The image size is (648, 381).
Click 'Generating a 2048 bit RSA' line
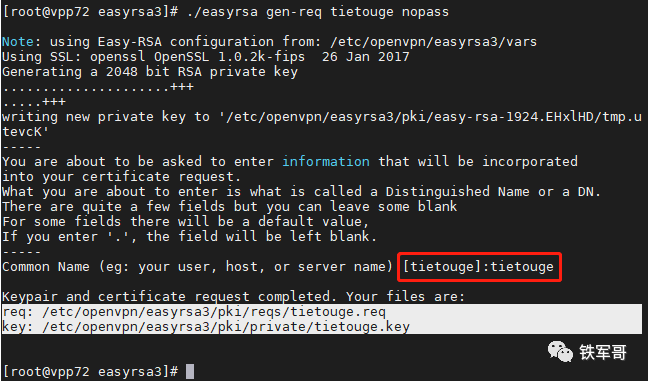click(x=150, y=72)
